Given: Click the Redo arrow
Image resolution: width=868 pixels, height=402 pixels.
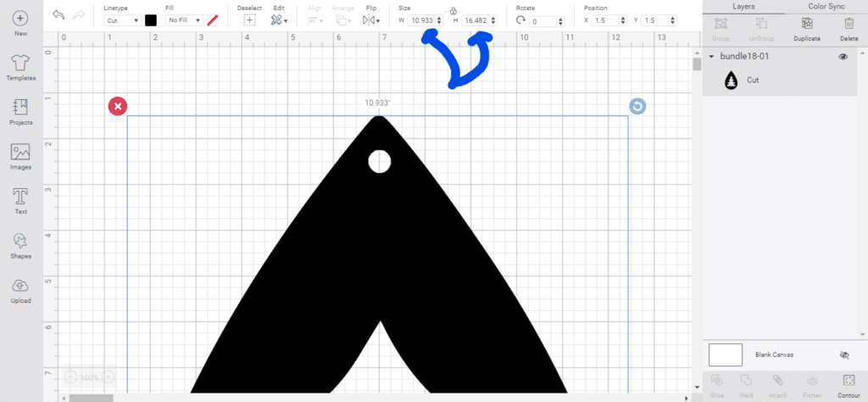Looking at the screenshot, I should point(79,15).
